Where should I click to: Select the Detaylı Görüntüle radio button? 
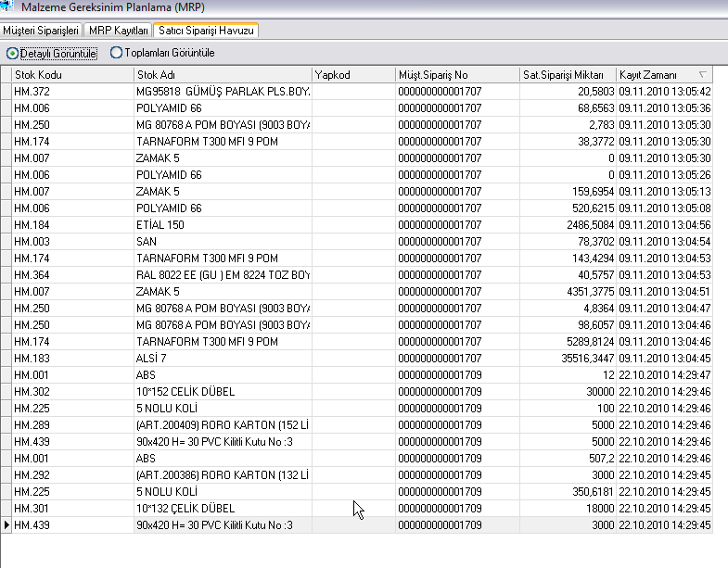12,53
